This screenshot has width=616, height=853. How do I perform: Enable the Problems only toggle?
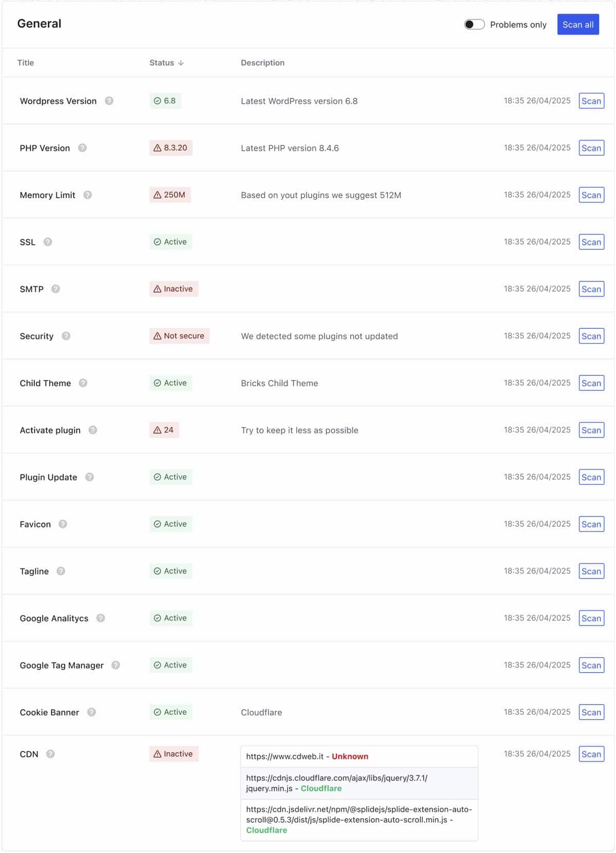point(474,24)
